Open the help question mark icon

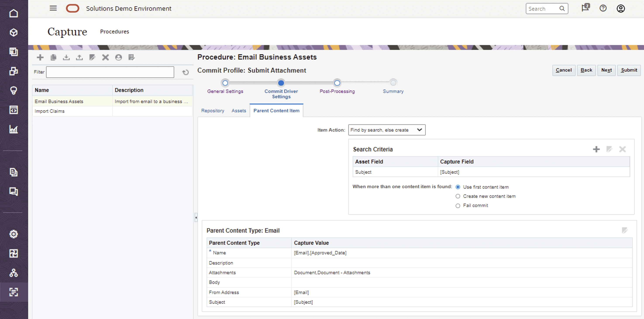coord(603,8)
